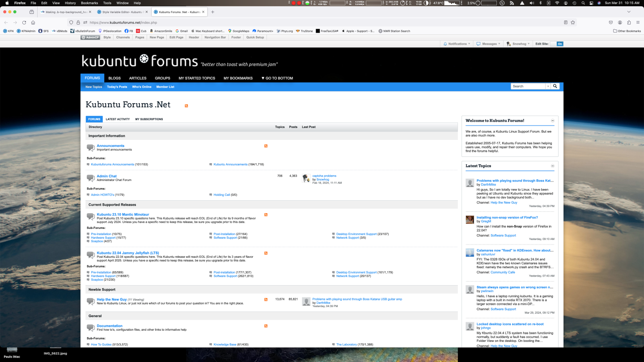Open the GROUPS navigation tab
This screenshot has height=362, width=644.
click(x=162, y=78)
